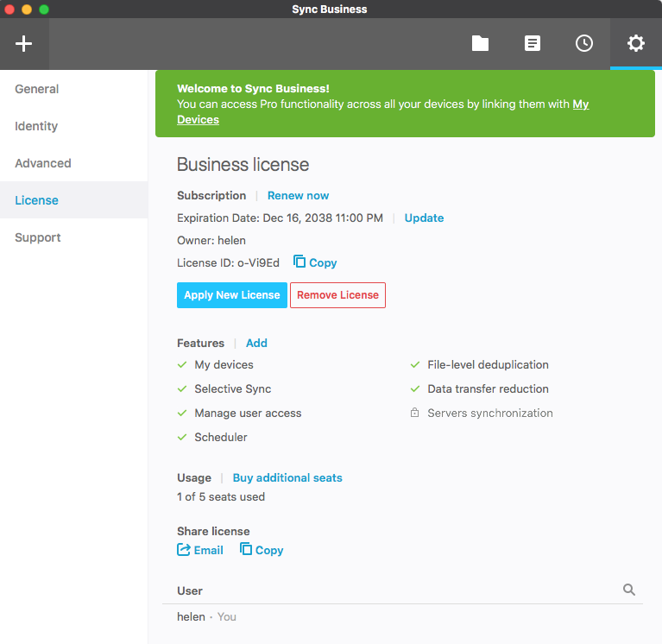Image resolution: width=662 pixels, height=644 pixels.
Task: Click the Email share icon
Action: click(183, 549)
